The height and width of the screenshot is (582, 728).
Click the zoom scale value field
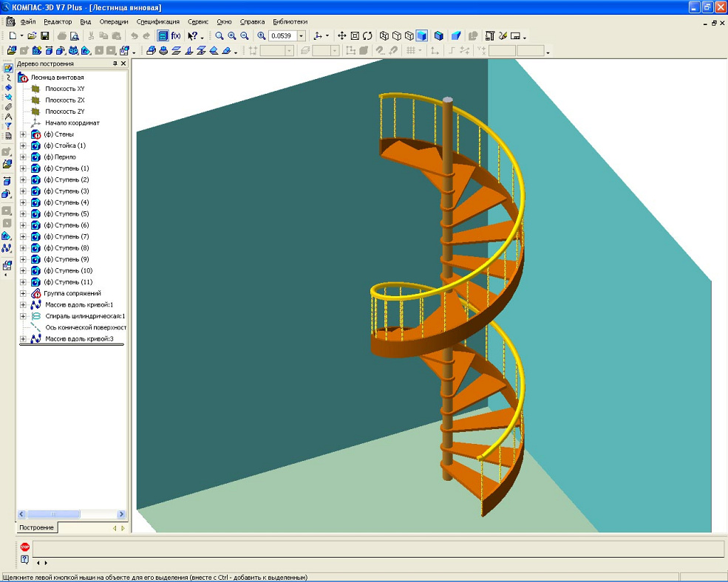click(282, 35)
